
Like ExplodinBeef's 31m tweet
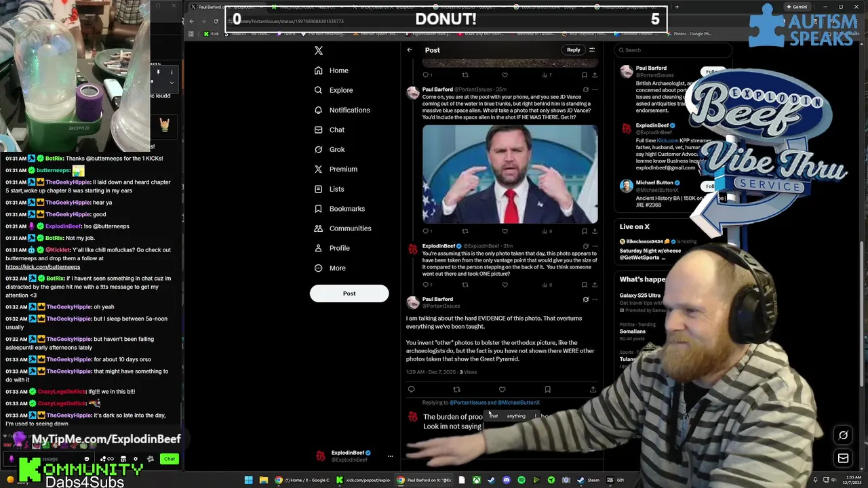pyautogui.click(x=505, y=285)
